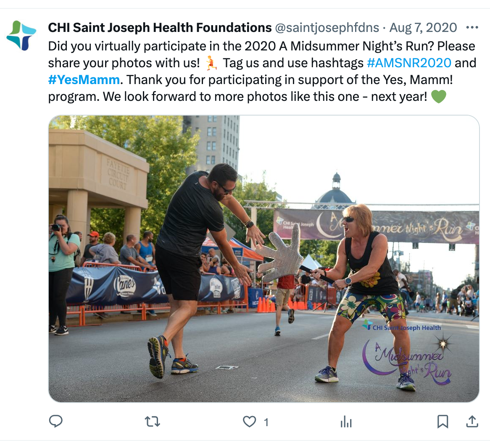This screenshot has height=448, width=490.
Task: Like the tweet with heart icon
Action: coord(249,422)
